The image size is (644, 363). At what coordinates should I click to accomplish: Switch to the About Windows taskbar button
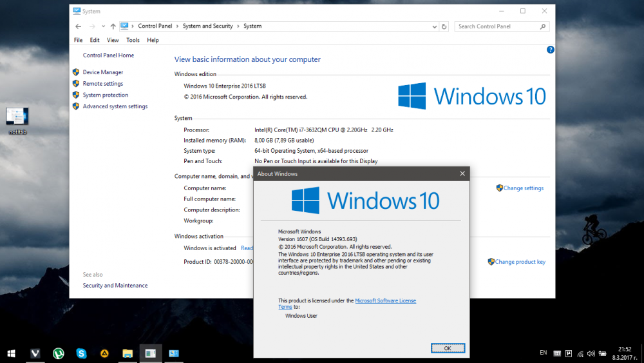coord(150,353)
